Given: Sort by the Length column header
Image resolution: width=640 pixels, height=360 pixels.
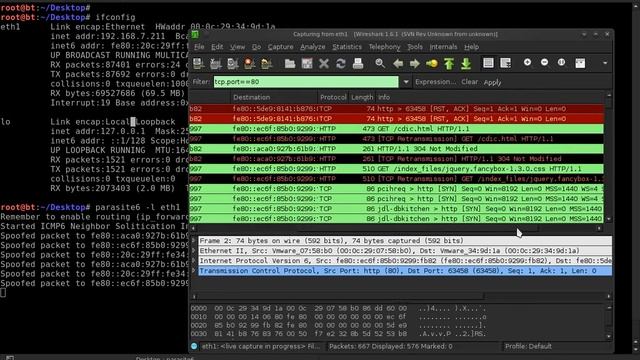Looking at the screenshot, I should click(362, 97).
